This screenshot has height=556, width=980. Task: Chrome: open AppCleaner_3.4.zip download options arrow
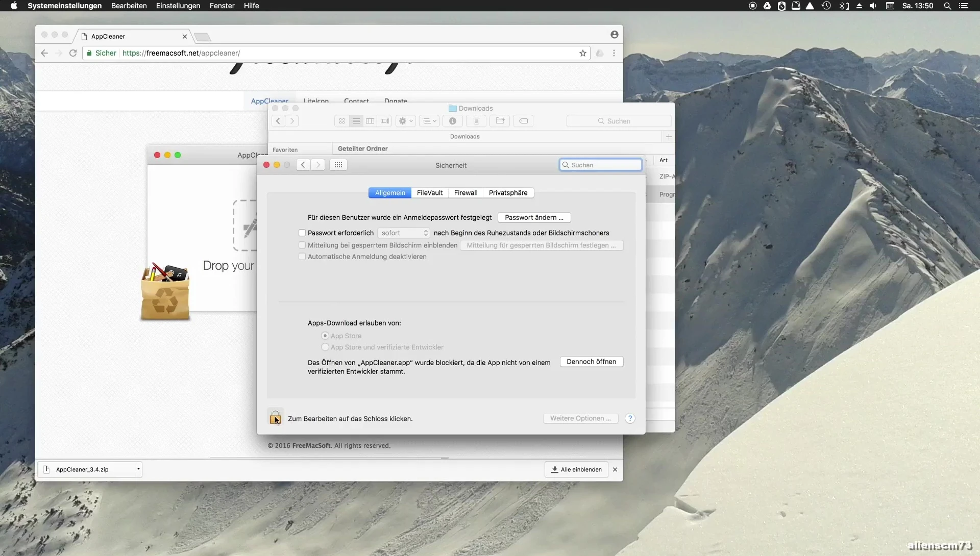click(x=138, y=469)
